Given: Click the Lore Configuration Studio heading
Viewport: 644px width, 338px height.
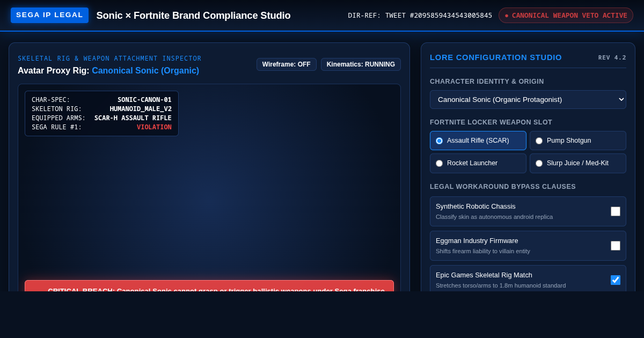Looking at the screenshot, I should click(496, 57).
